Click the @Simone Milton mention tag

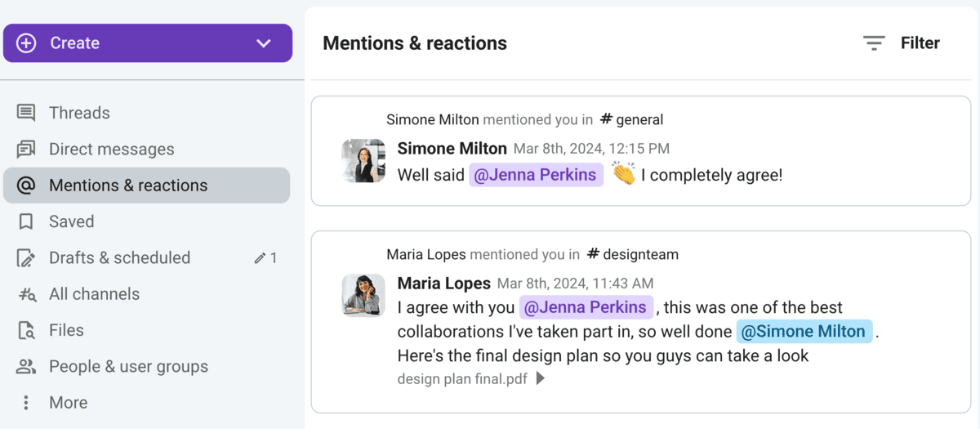coord(804,332)
